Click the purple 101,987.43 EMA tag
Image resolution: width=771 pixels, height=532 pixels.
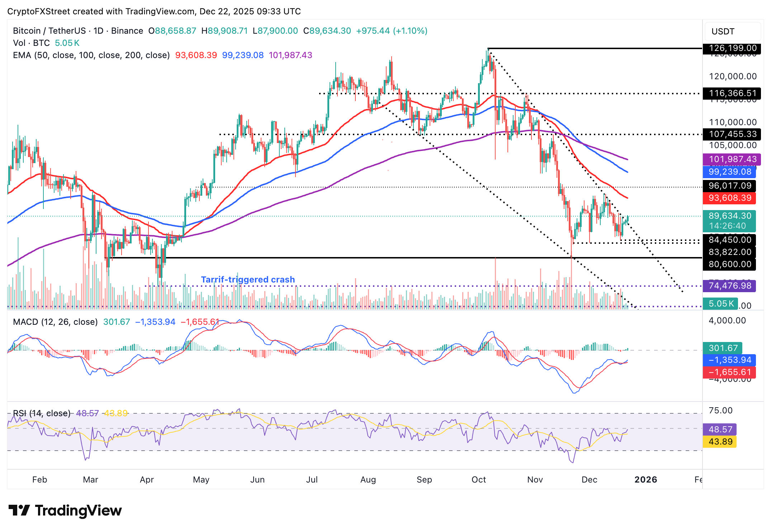click(733, 159)
